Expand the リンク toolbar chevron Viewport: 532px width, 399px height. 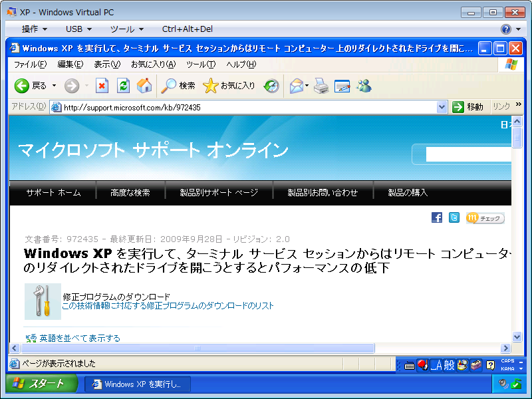coord(518,104)
